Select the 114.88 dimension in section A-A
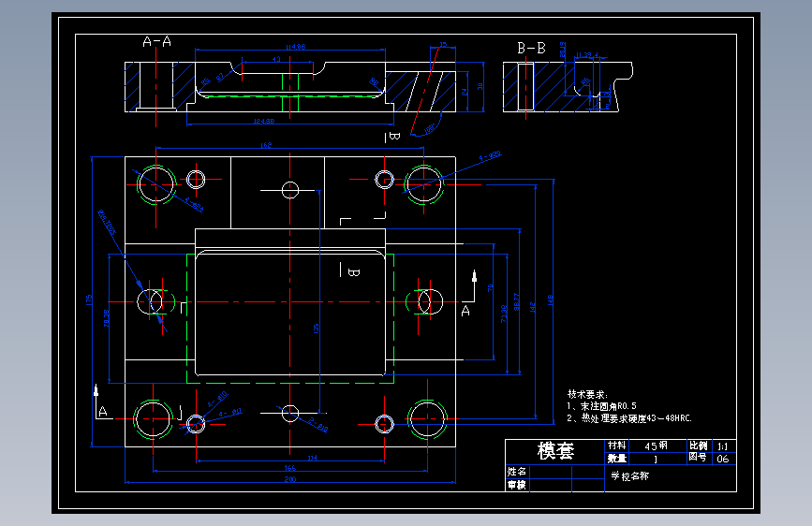Image resolution: width=812 pixels, height=526 pixels. pyautogui.click(x=296, y=47)
